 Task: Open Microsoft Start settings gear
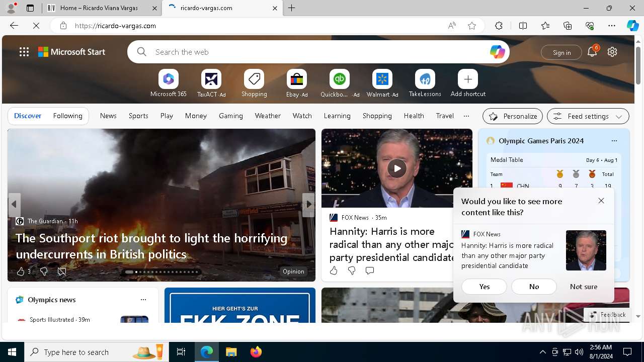[x=612, y=52]
